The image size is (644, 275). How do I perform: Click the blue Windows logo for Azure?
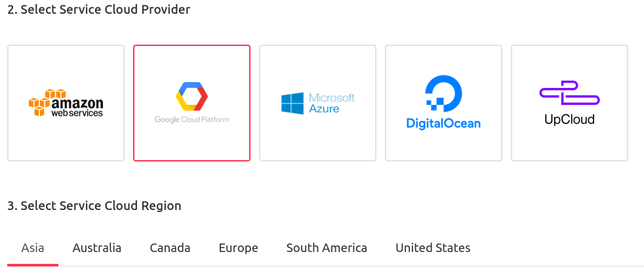(x=292, y=103)
